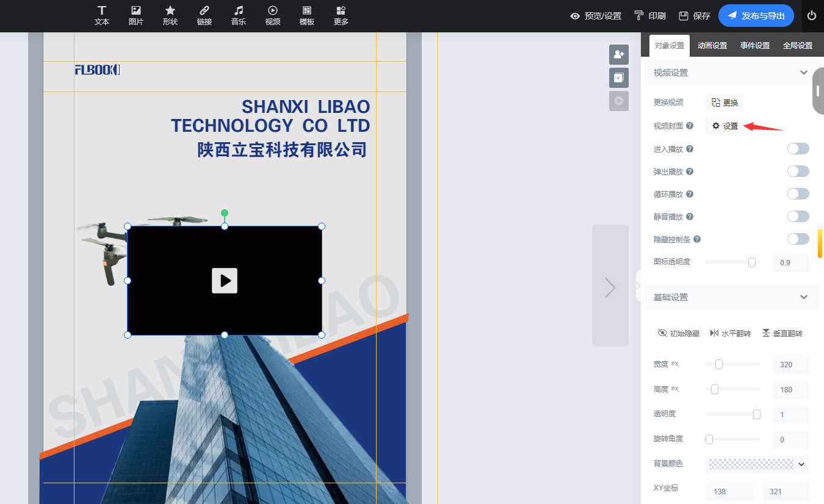Image resolution: width=824 pixels, height=504 pixels.
Task: Click 水平翻转 horizontal flip
Action: click(x=730, y=333)
